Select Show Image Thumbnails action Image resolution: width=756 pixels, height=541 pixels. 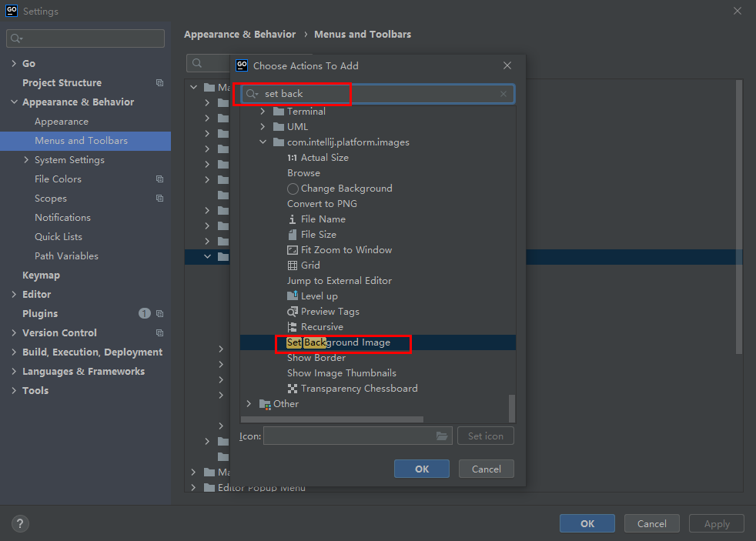coord(341,373)
